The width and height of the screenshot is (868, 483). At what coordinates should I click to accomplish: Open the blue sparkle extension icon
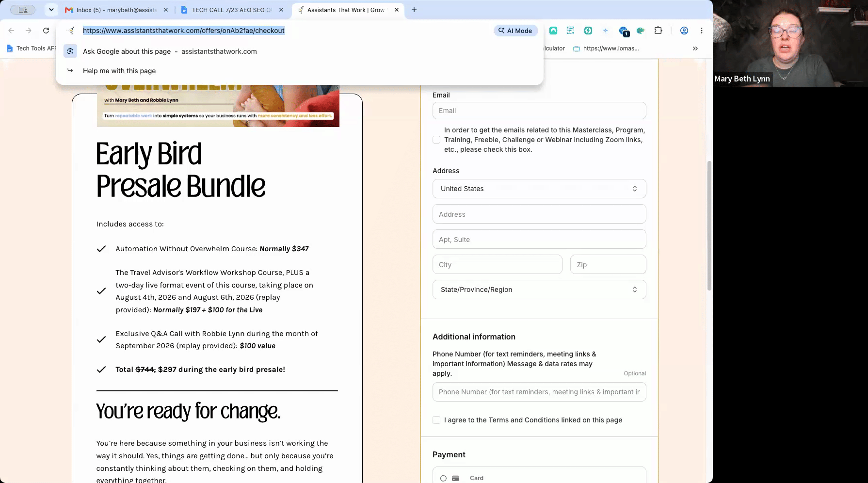(606, 31)
